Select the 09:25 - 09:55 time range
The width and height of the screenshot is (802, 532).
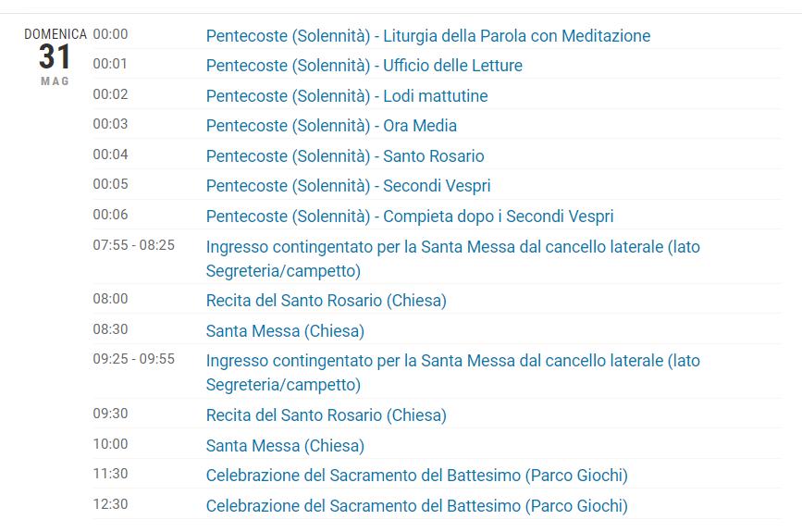133,359
